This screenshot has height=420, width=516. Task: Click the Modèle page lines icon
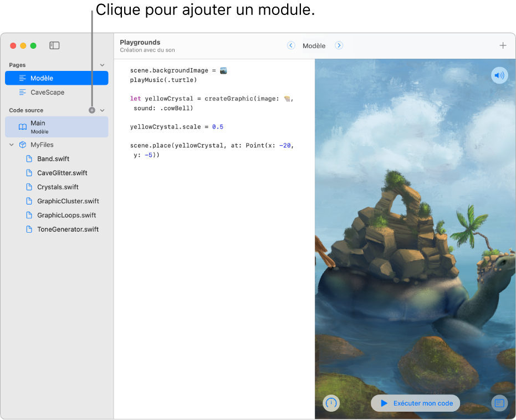(22, 78)
